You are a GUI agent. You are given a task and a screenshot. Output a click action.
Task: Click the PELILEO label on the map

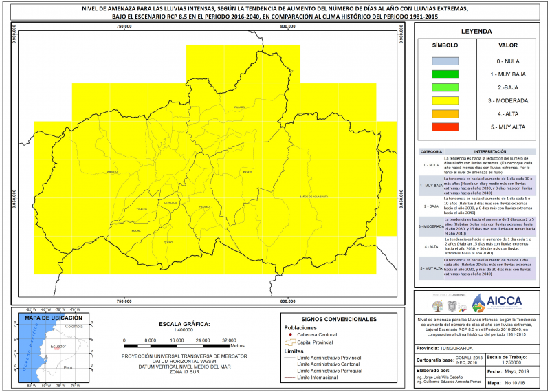tap(204, 207)
